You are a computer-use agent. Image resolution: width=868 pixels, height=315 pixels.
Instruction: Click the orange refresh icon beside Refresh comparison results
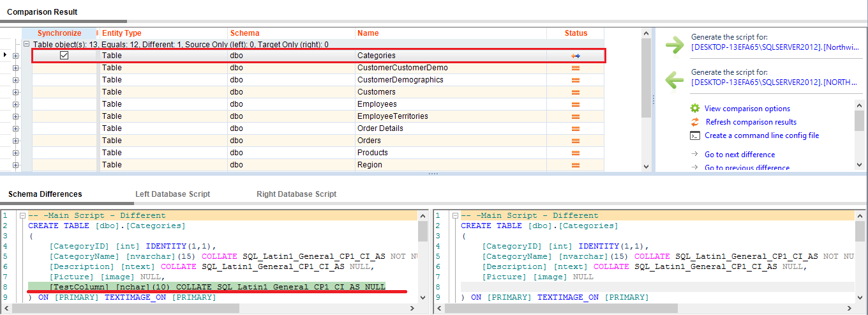click(x=695, y=122)
